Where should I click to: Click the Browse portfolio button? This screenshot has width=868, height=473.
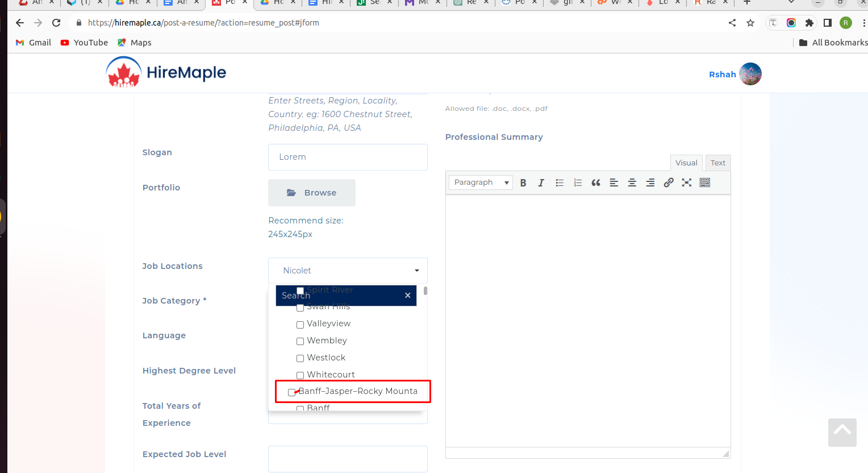(x=312, y=193)
